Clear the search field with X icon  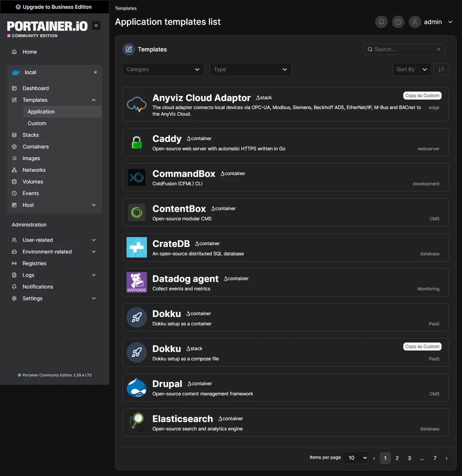(x=439, y=49)
